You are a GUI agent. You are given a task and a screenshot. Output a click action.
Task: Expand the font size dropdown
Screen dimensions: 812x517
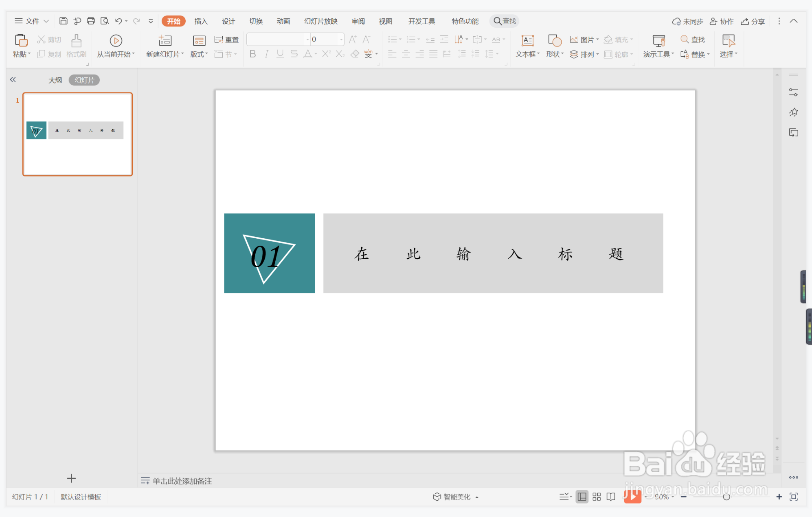pyautogui.click(x=341, y=40)
